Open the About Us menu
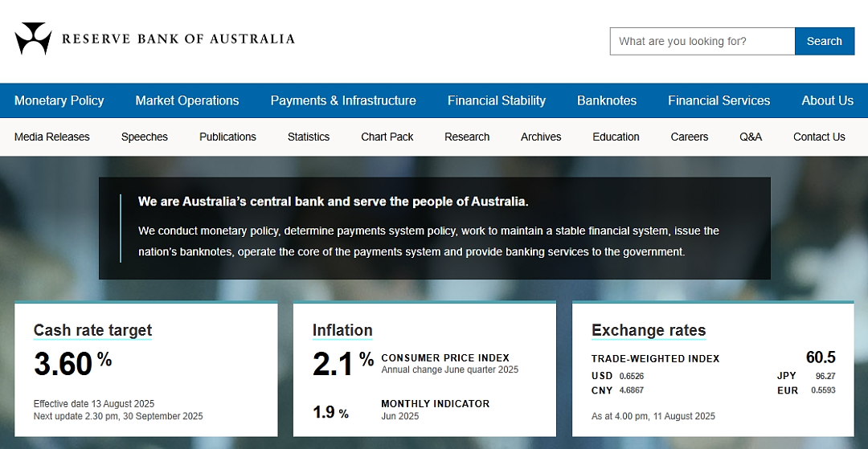This screenshot has height=449, width=868. [x=828, y=100]
